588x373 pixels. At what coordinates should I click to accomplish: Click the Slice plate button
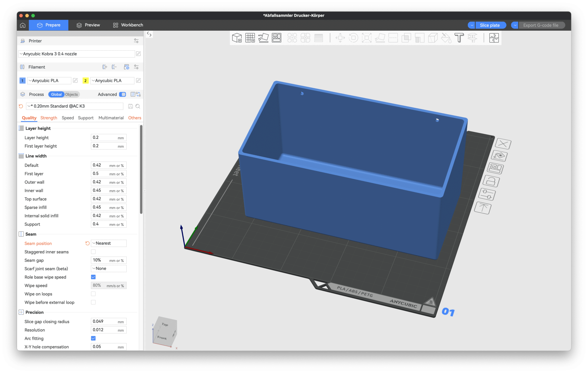pos(490,25)
